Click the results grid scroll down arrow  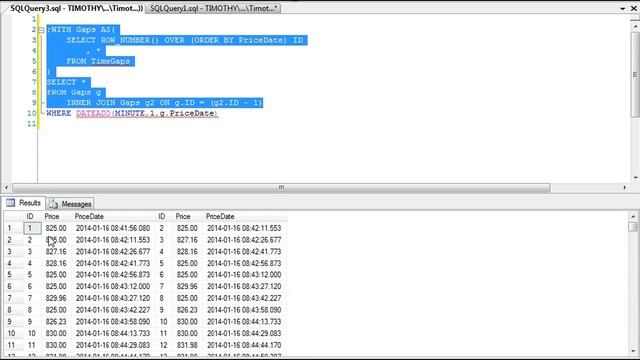pos(633,351)
